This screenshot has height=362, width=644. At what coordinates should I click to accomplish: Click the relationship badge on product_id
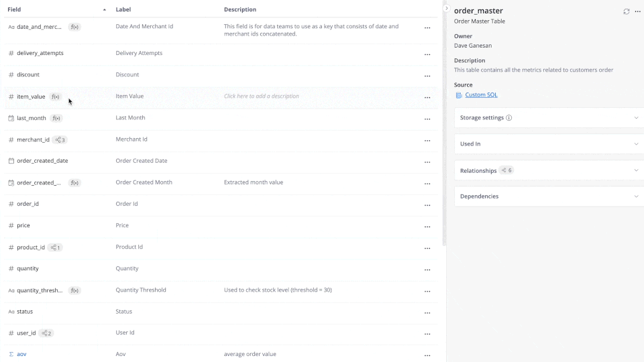(56, 247)
